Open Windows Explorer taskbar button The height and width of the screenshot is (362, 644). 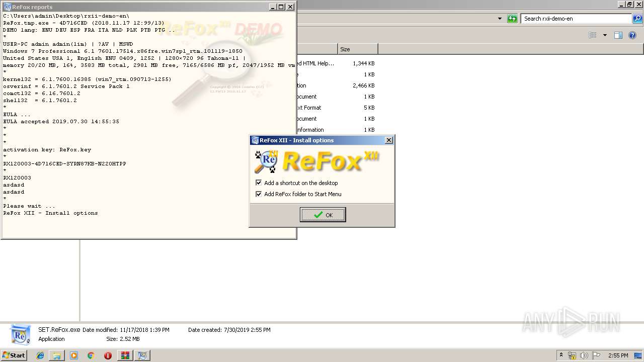pyautogui.click(x=57, y=355)
